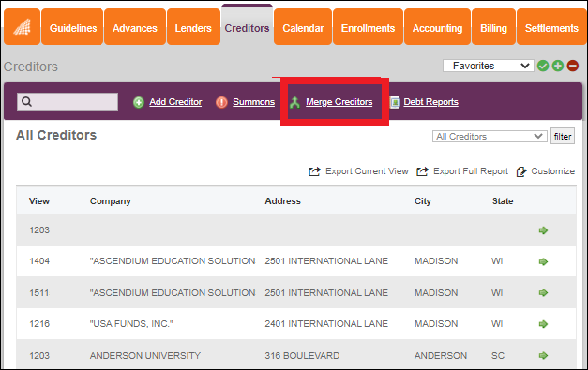The height and width of the screenshot is (370, 588).
Task: Select ANDERSON UNIVERSITY company cell
Action: [145, 355]
